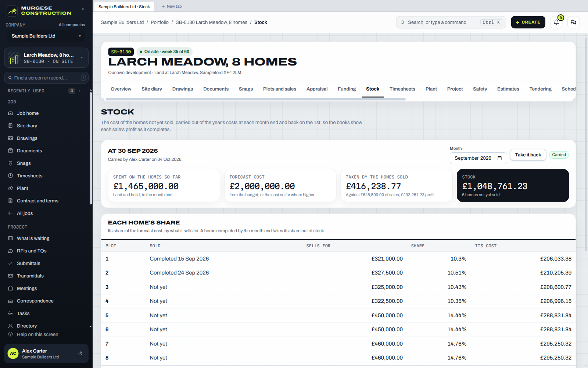Screen dimensions: 588x368
Task: Collapse the sidebar with the double-chevron icon
Action: point(83,9)
